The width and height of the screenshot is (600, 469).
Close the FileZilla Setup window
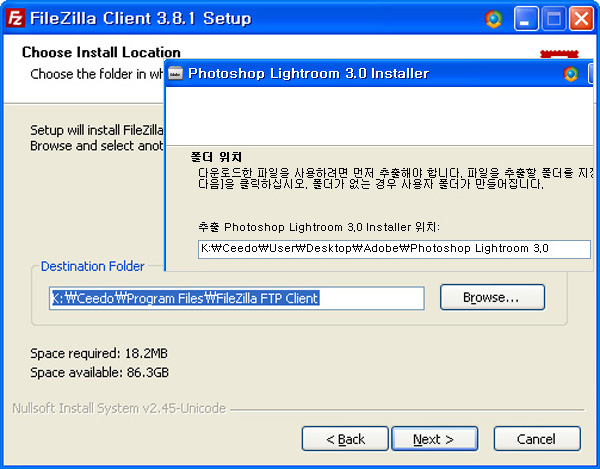[581, 18]
